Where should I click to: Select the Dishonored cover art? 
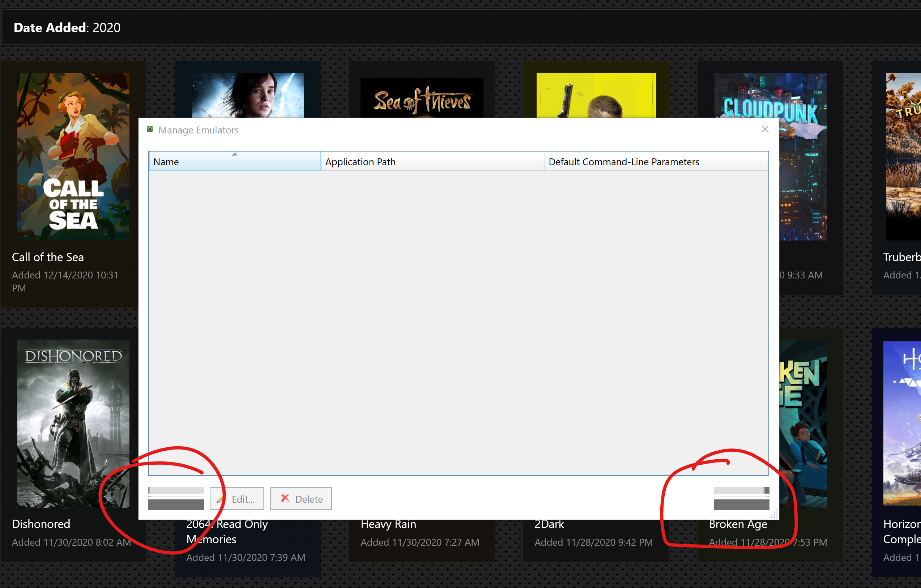pos(73,423)
